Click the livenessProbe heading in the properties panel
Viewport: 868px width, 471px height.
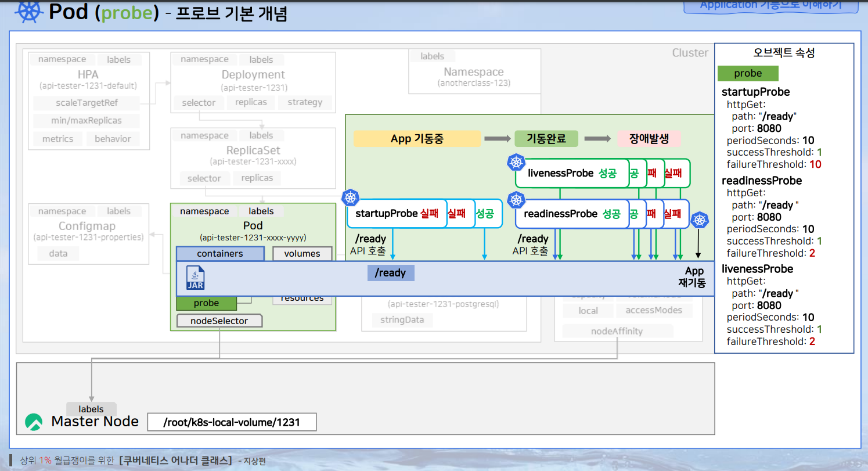coord(757,269)
